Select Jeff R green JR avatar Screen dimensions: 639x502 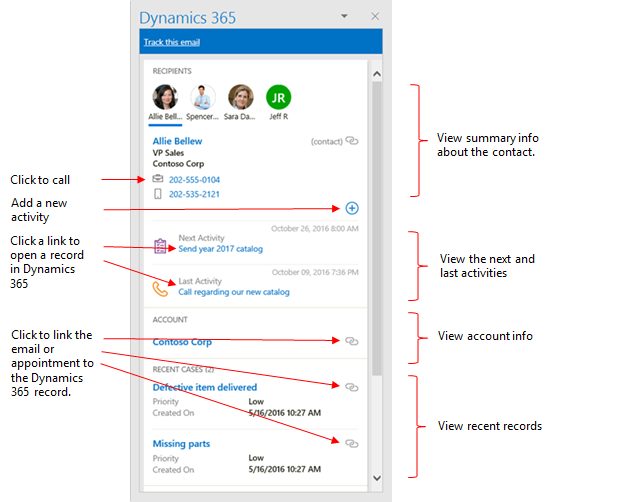(278, 97)
